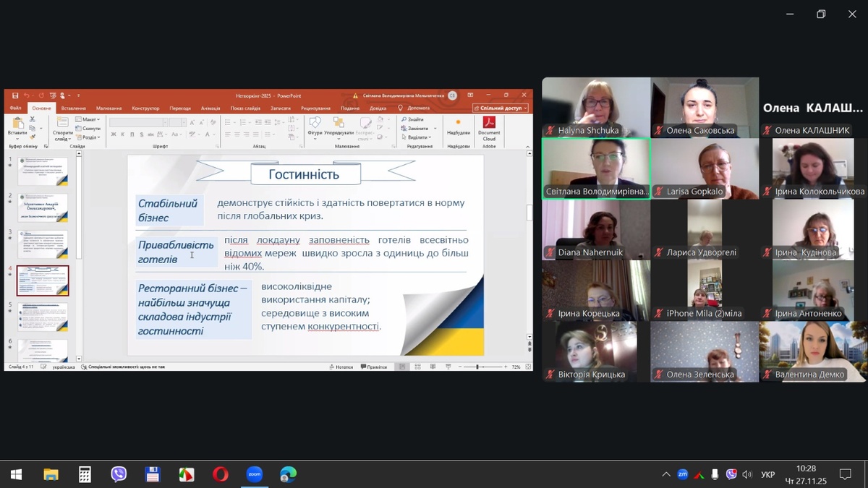Click the Спільний доступ share button
868x488 pixels.
point(501,108)
